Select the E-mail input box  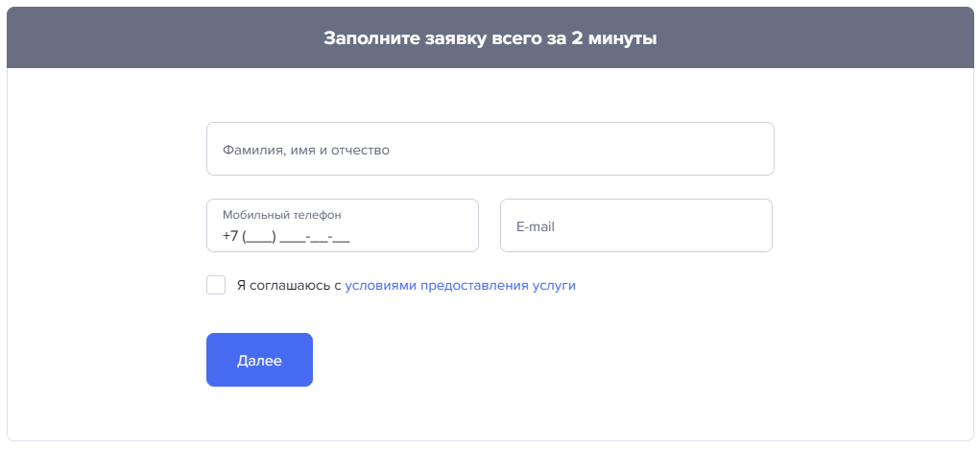point(636,225)
